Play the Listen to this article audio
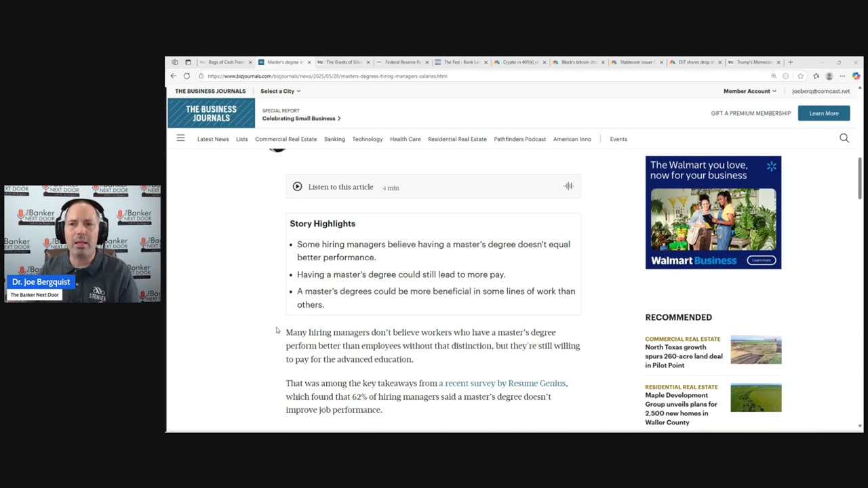868x488 pixels. point(297,186)
